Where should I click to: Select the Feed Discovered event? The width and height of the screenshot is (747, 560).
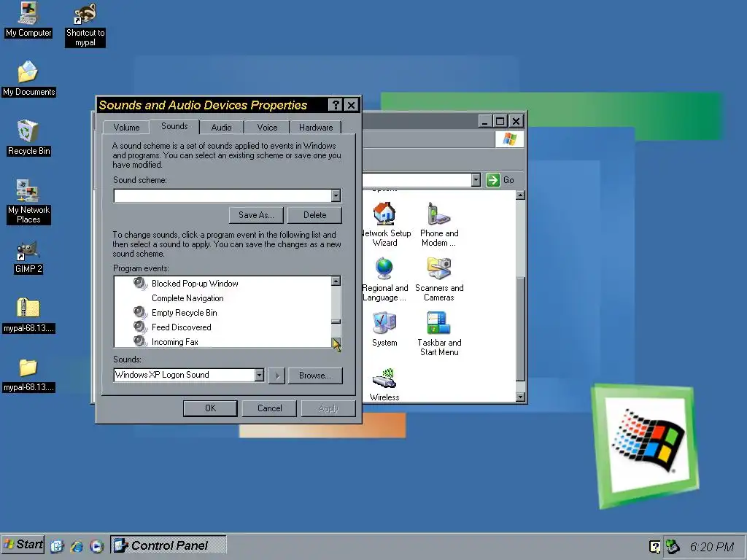181,327
